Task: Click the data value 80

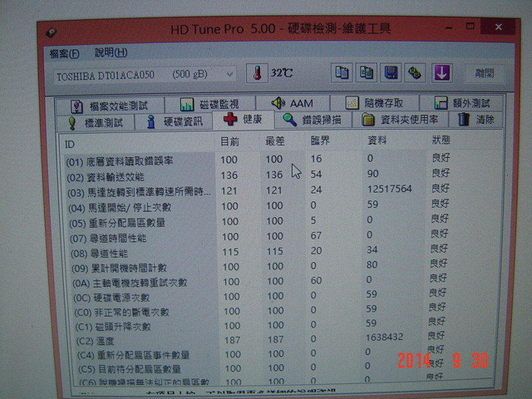Action: click(x=372, y=265)
